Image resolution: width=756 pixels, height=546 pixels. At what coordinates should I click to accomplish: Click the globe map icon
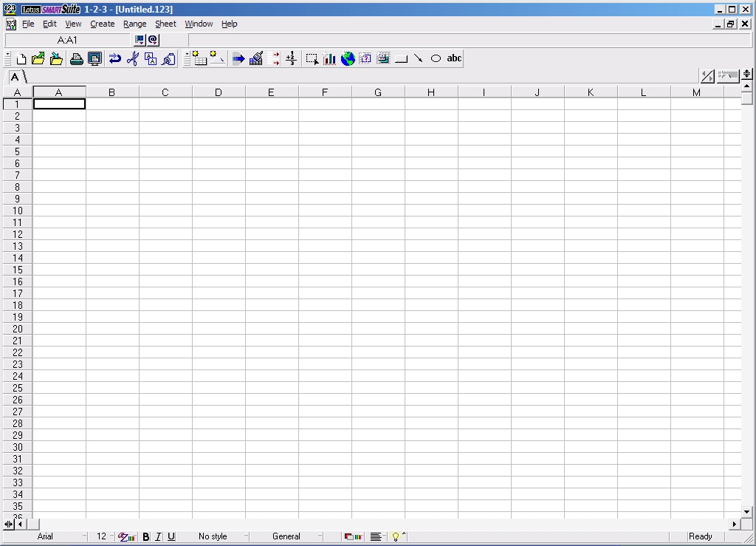click(x=348, y=59)
